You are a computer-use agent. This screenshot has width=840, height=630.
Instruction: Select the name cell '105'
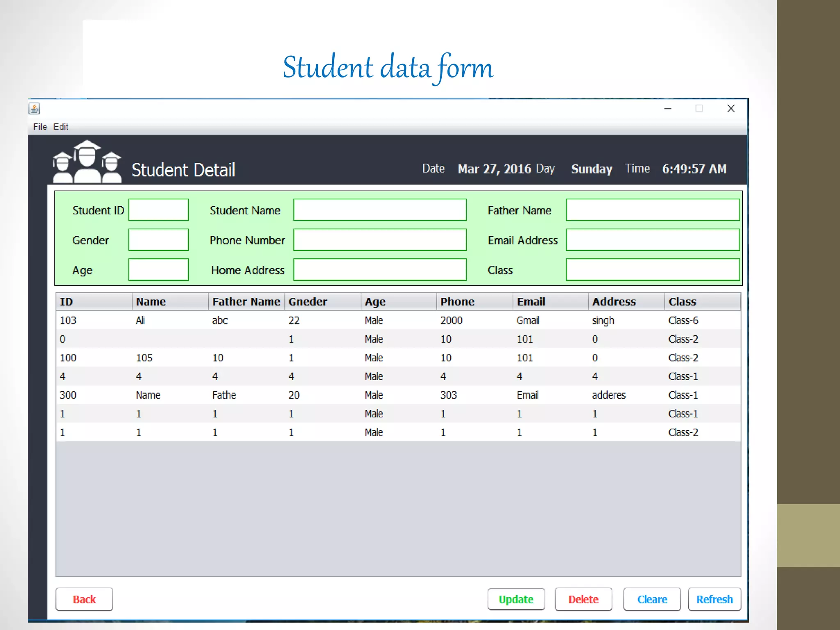click(x=170, y=358)
